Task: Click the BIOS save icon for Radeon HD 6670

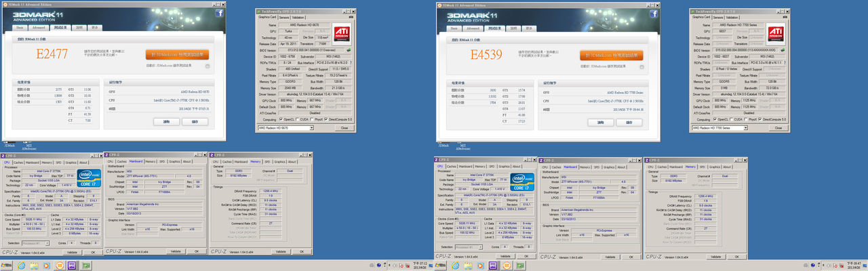Action: [349, 50]
